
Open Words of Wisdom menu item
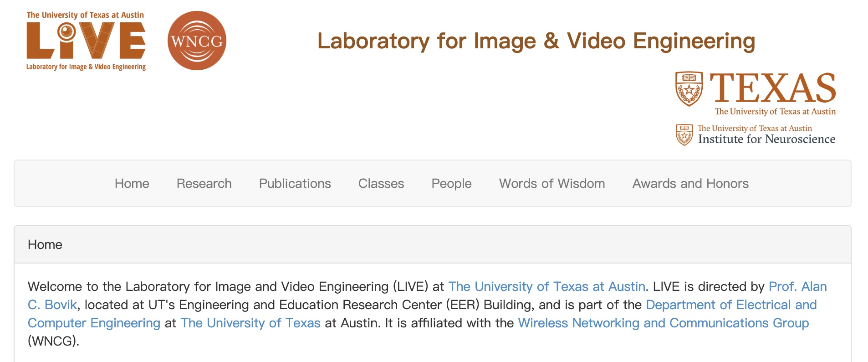pos(552,183)
